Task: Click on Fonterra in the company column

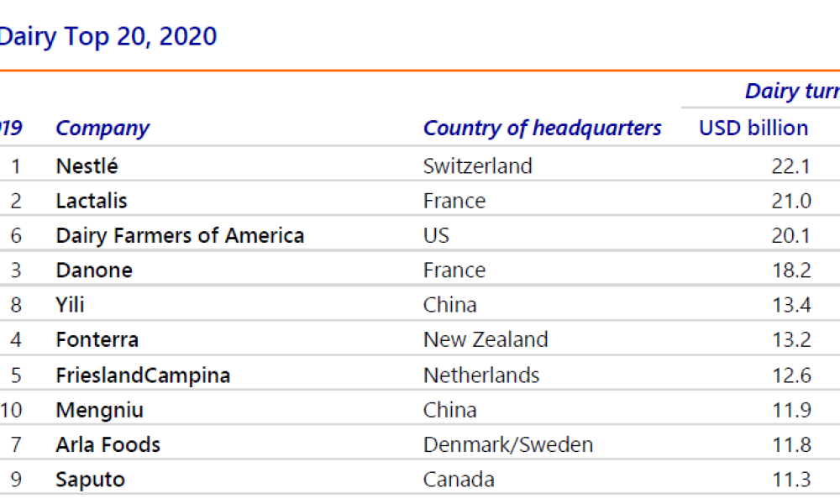Action: 97,340
